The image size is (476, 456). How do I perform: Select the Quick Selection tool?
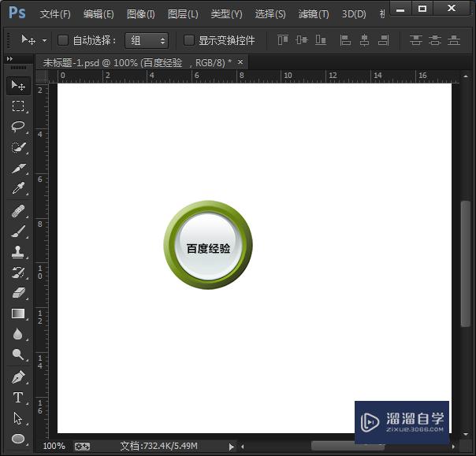pyautogui.click(x=18, y=147)
